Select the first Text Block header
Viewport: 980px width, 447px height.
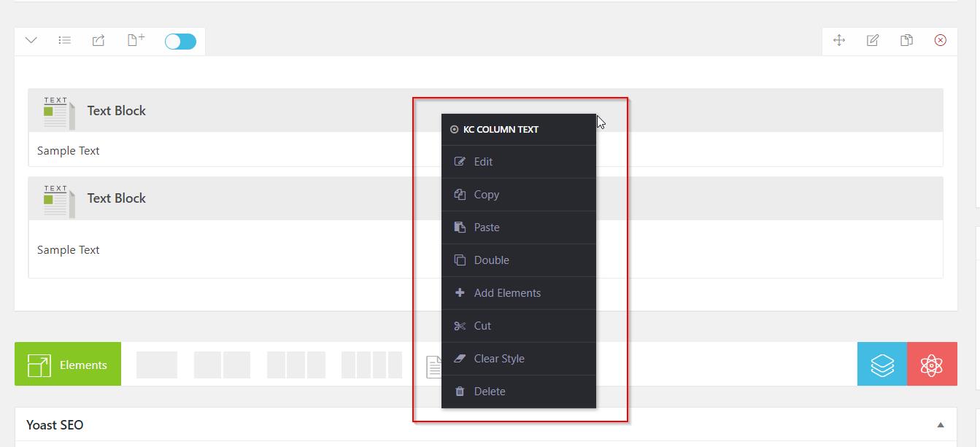point(485,111)
